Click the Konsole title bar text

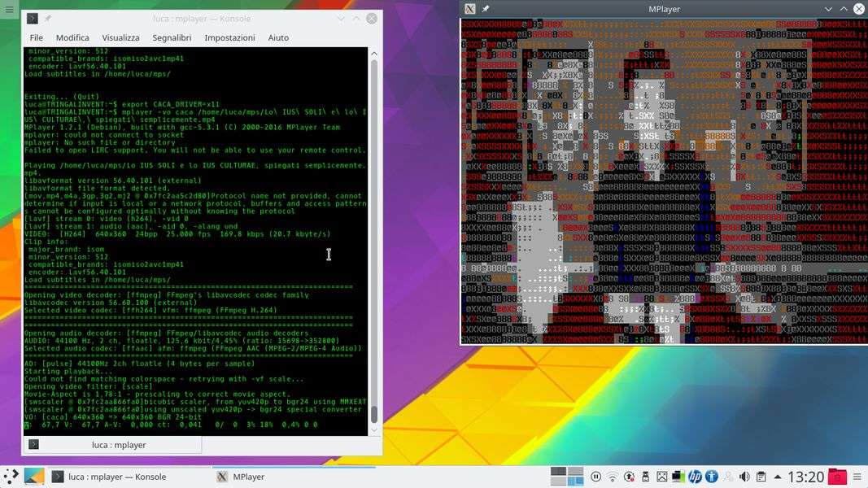pos(202,18)
